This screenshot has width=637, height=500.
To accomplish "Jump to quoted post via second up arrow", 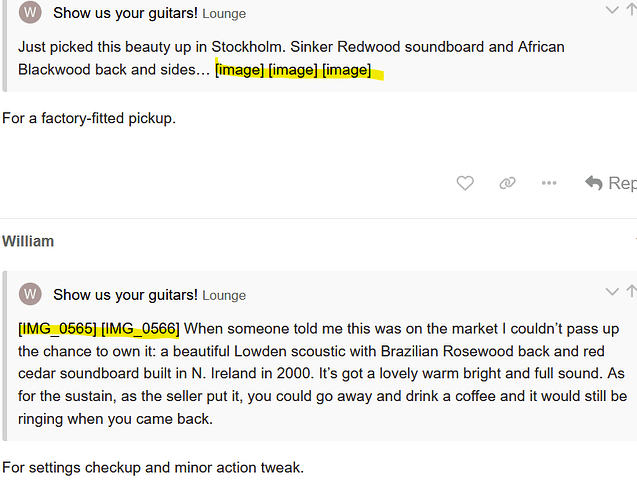I will pos(632,292).
